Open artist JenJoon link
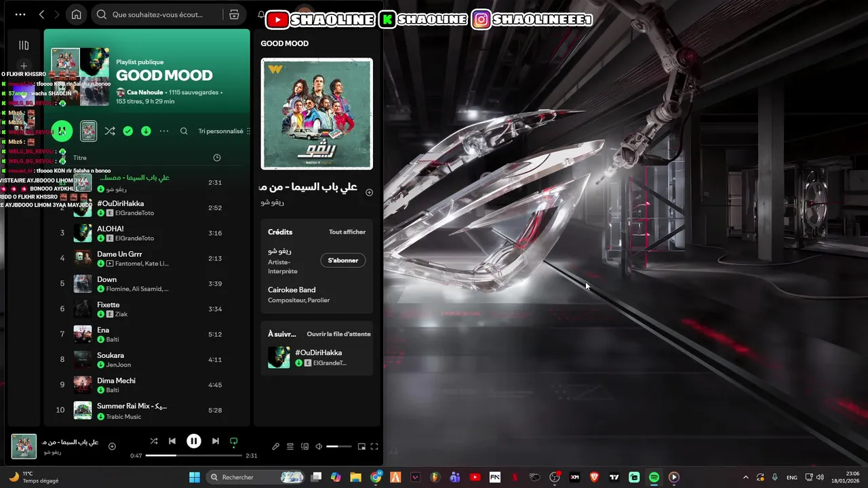The width and height of the screenshot is (868, 488). click(x=119, y=365)
